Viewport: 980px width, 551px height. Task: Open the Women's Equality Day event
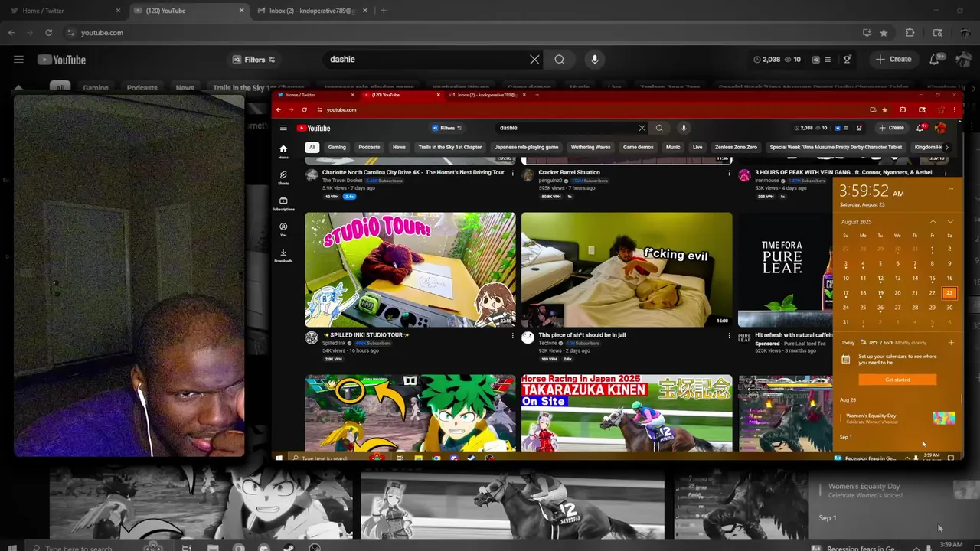coord(897,418)
